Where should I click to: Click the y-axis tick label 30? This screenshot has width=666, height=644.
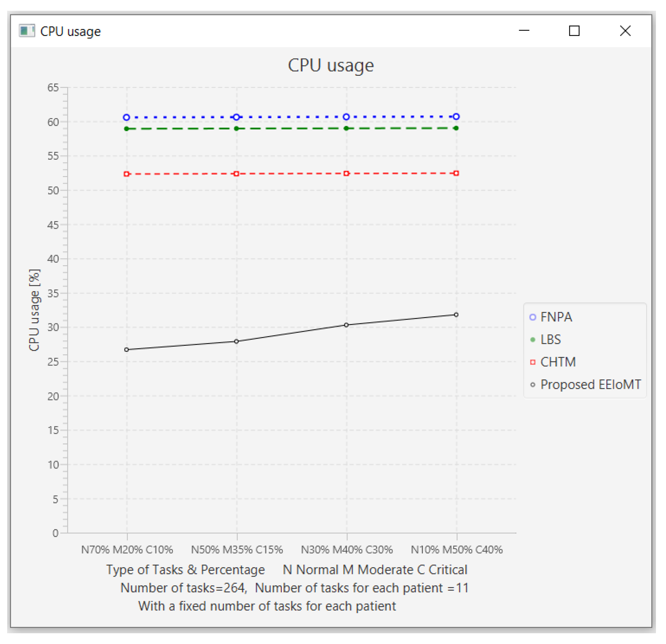[53, 327]
